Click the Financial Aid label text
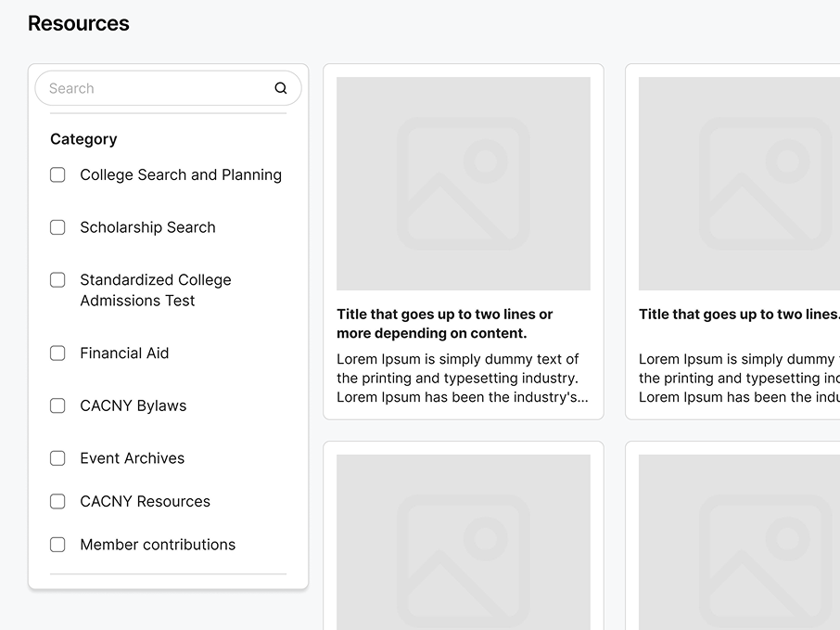Image resolution: width=840 pixels, height=630 pixels. [x=124, y=354]
